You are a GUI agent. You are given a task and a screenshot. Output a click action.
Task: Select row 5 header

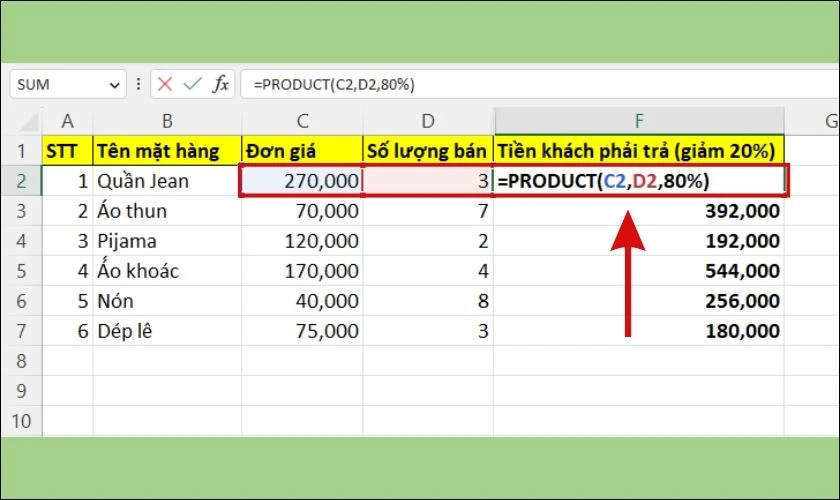click(x=21, y=271)
